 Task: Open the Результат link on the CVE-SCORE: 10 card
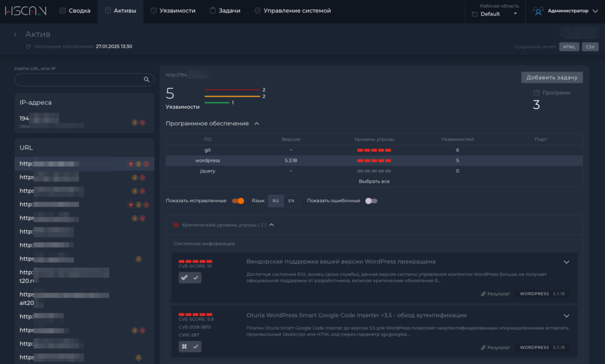(496, 294)
